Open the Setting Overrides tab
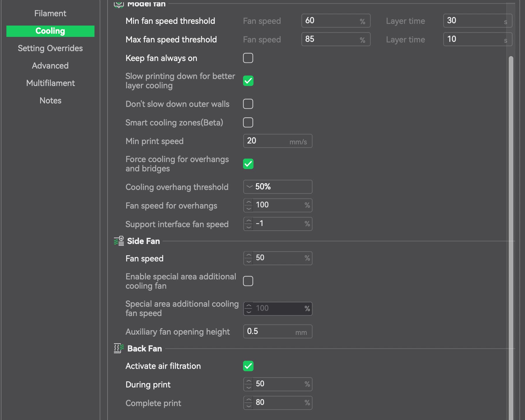Viewport: 525px width, 420px height. click(x=50, y=48)
